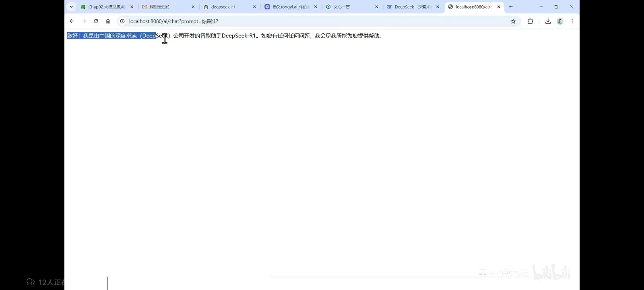This screenshot has width=644, height=290.
Task: Open a new browser tab
Action: point(511,7)
